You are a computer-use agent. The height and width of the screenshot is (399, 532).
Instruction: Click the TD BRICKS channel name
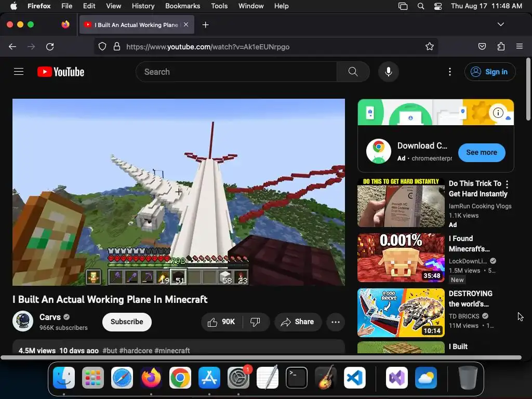click(464, 316)
